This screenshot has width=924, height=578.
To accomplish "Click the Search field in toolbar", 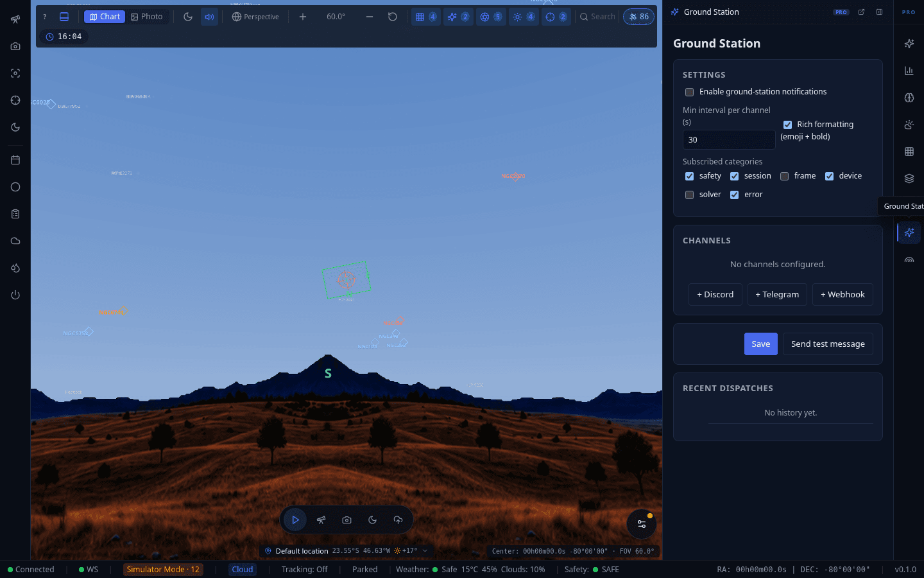I will 597,17.
